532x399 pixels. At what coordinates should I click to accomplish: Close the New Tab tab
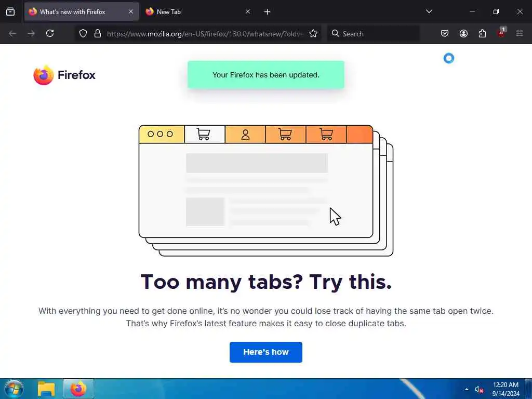tap(248, 11)
